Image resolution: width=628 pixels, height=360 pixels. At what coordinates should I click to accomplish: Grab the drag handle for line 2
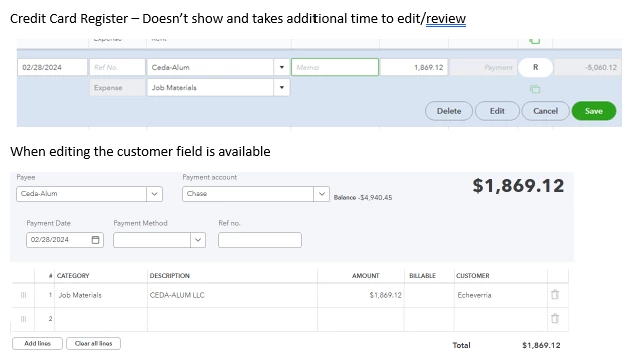coord(23,319)
